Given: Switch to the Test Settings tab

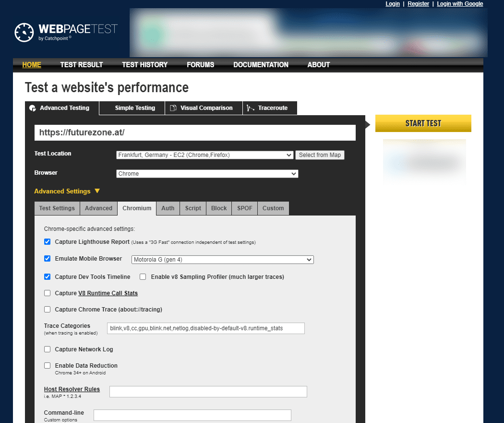Looking at the screenshot, I should point(57,208).
